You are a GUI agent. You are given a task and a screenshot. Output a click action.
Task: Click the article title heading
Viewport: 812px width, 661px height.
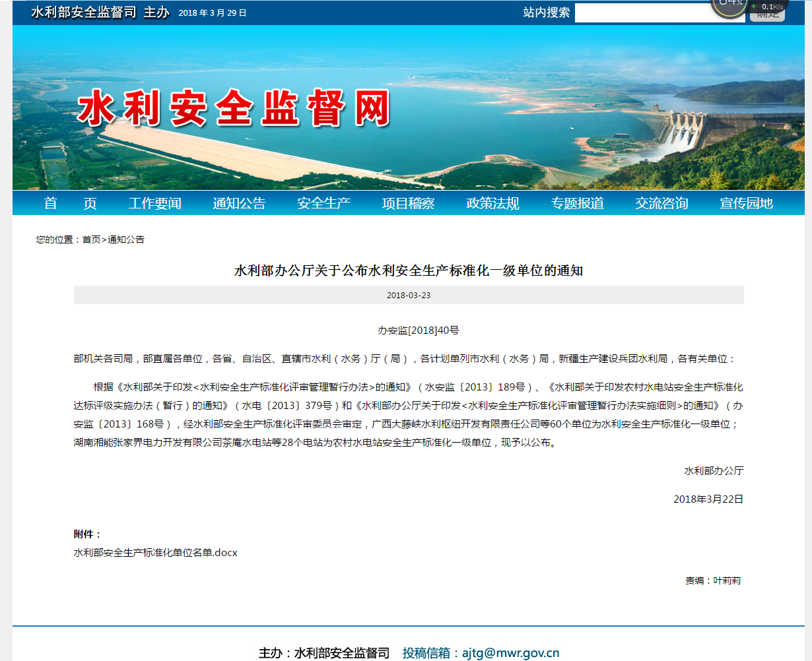408,270
